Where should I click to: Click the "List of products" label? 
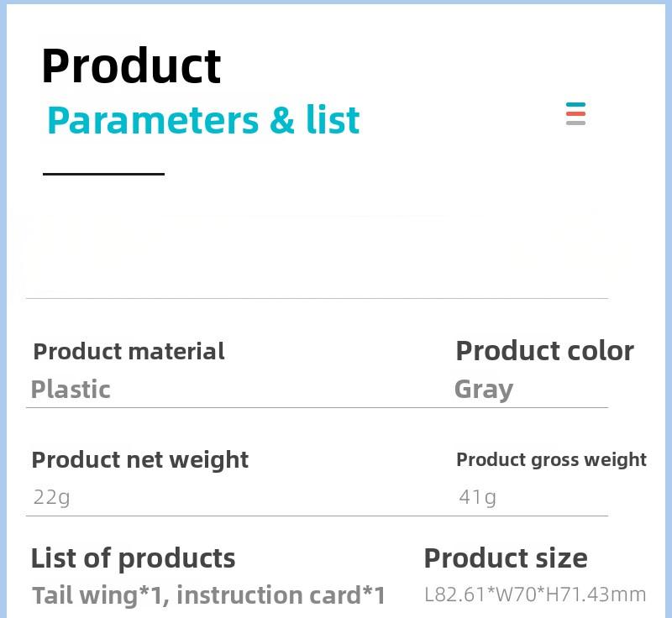tap(133, 558)
